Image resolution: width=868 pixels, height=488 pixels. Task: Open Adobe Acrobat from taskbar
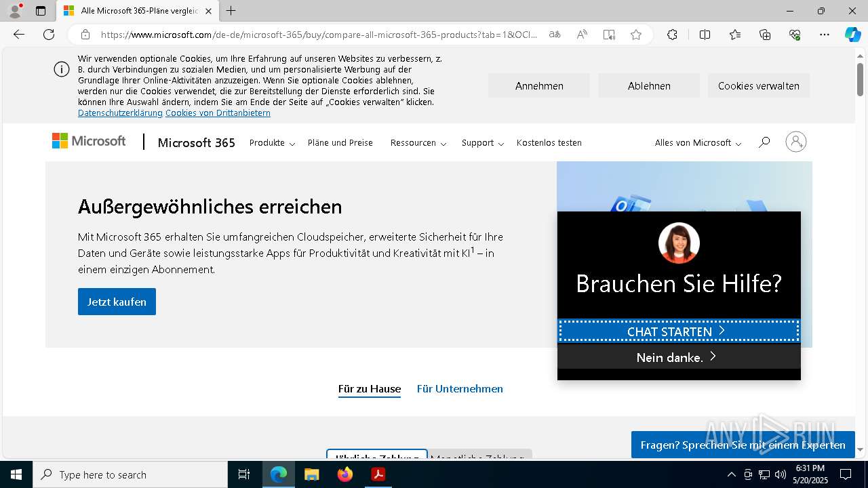click(x=378, y=474)
